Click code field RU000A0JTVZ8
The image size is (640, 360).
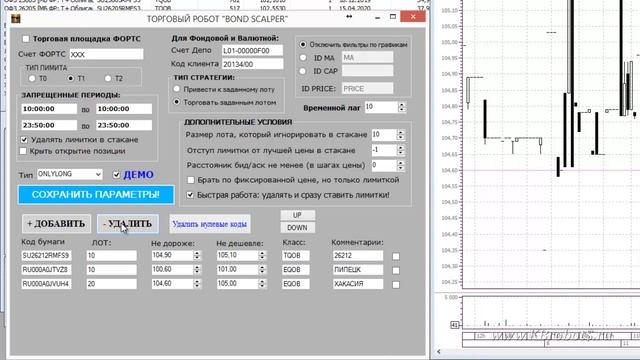coord(46,270)
